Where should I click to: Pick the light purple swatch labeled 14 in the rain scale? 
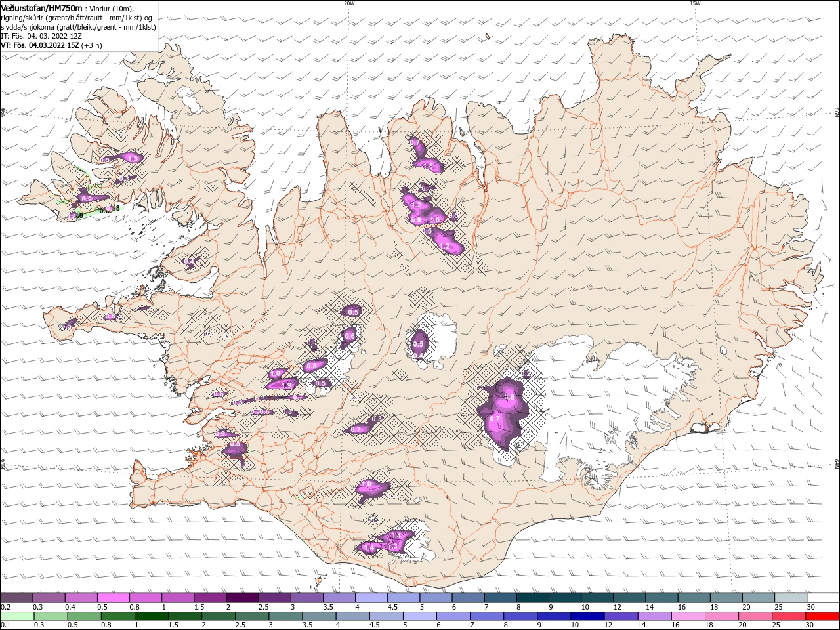point(654,616)
